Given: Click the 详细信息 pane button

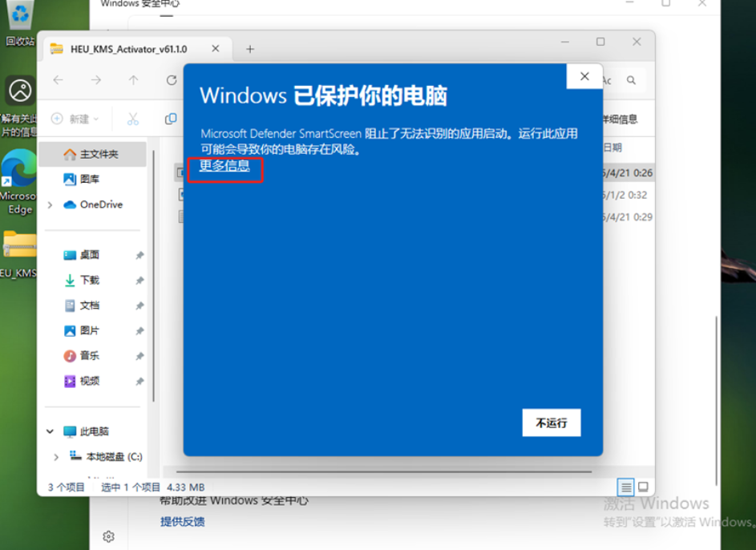Looking at the screenshot, I should pos(621,119).
